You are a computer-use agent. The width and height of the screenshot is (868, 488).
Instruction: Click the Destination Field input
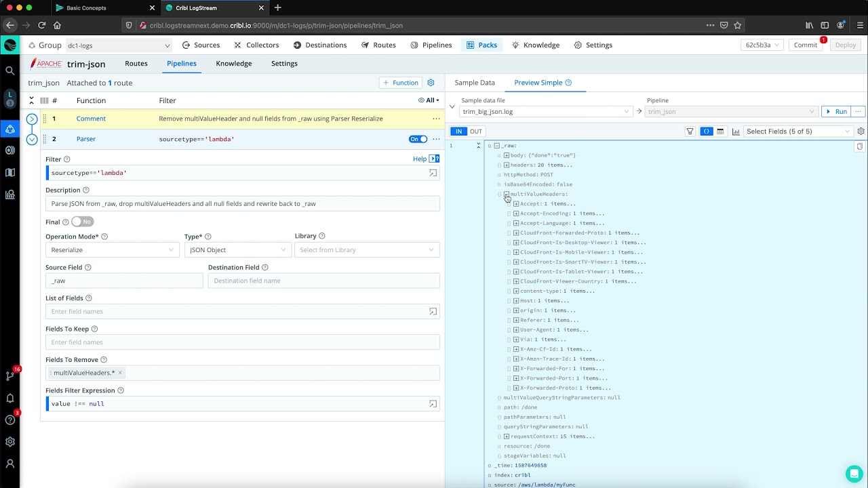tap(323, 281)
